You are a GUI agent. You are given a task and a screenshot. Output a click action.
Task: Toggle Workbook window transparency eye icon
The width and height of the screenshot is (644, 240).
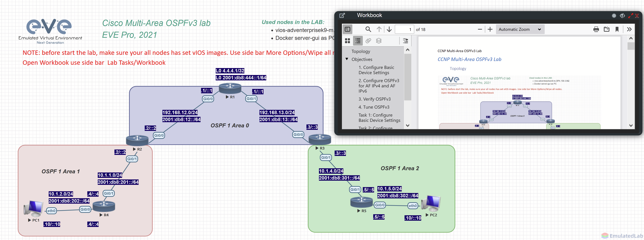[x=622, y=16]
